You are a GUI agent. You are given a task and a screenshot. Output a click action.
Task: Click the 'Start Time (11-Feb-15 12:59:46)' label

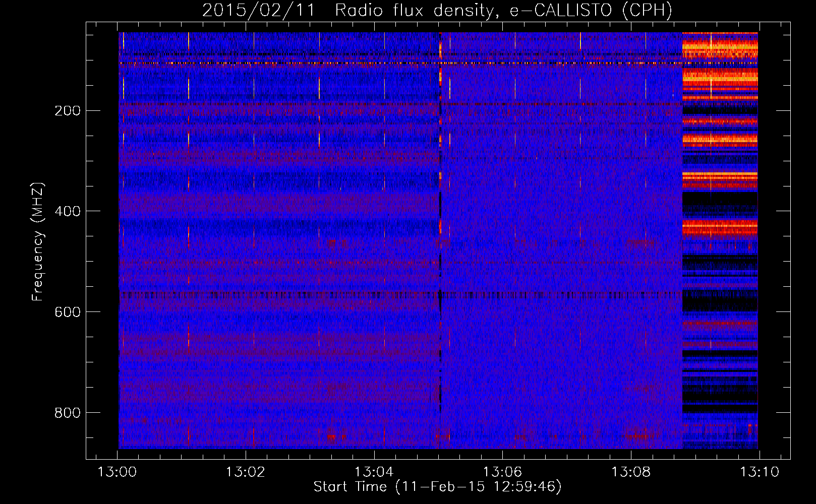[437, 487]
